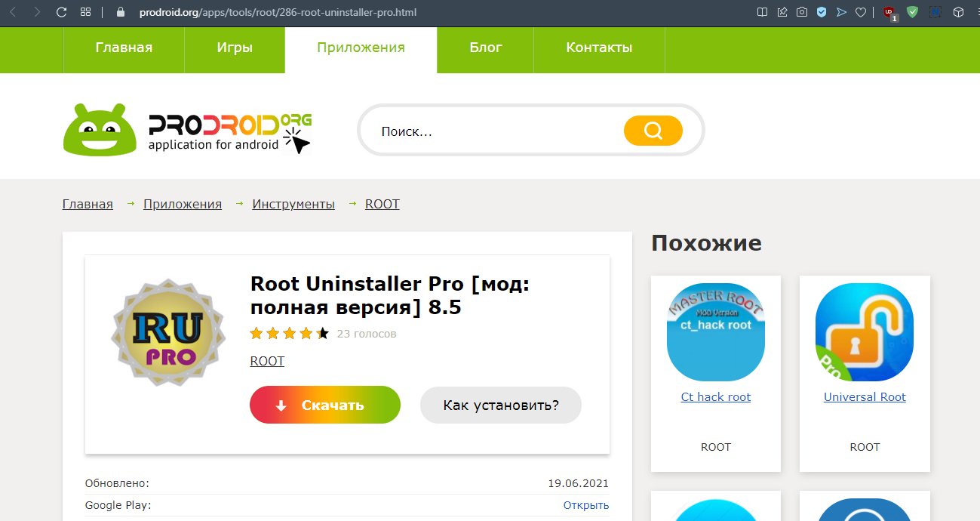
Task: Click the Похожие heading
Action: pyautogui.click(x=706, y=242)
